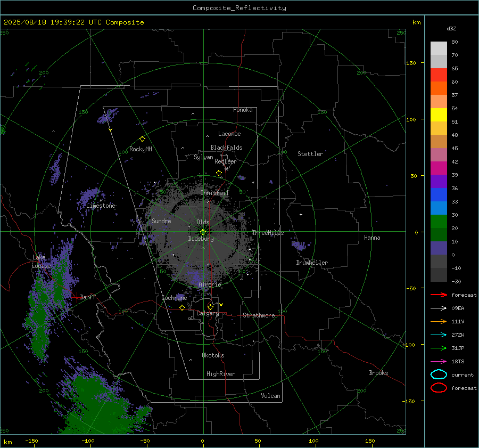
Task: Click the dBZ legend heading
Action: 451,29
